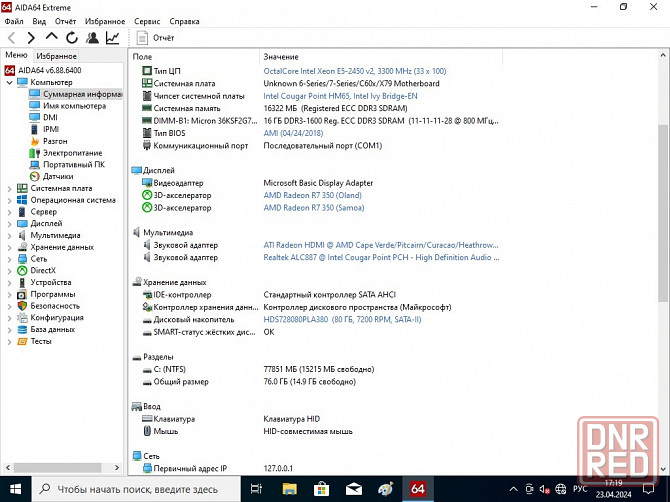Open the Справка menu

click(x=184, y=21)
